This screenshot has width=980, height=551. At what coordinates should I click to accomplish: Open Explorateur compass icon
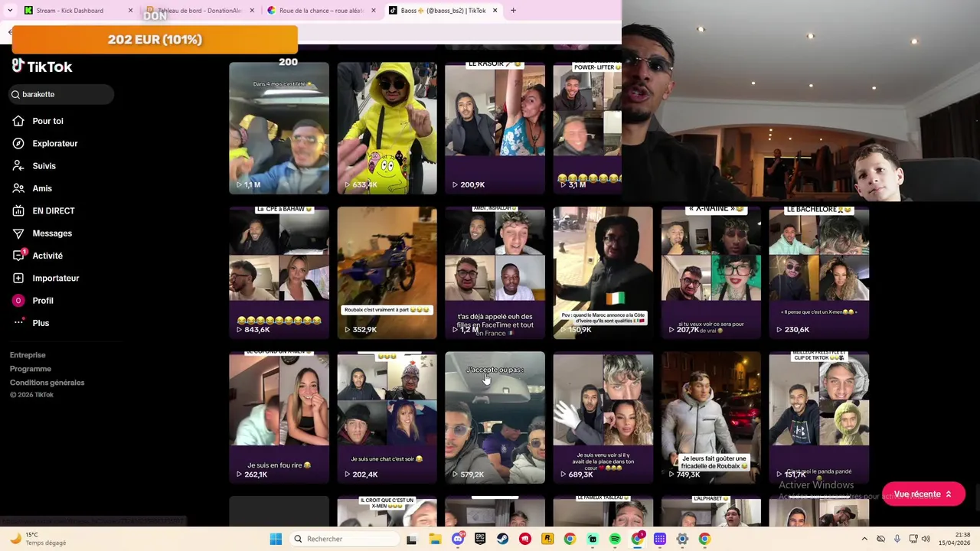pyautogui.click(x=18, y=143)
